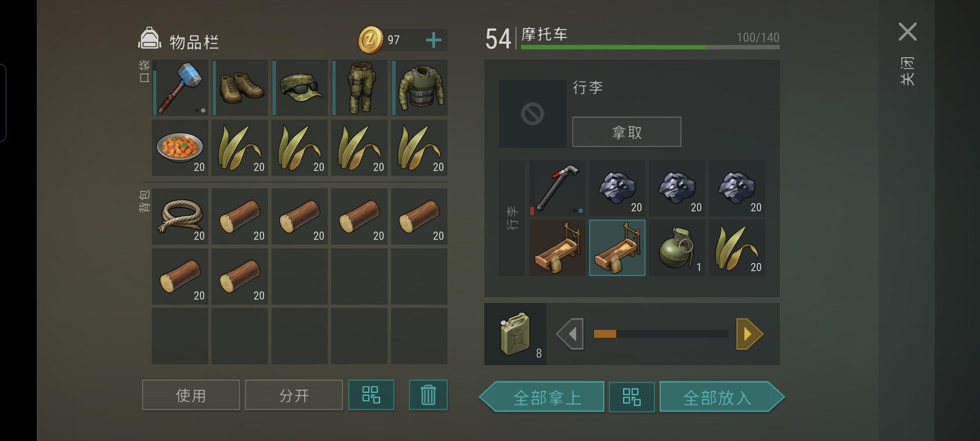Click the 分开 split button
Image resolution: width=980 pixels, height=441 pixels.
coord(294,395)
